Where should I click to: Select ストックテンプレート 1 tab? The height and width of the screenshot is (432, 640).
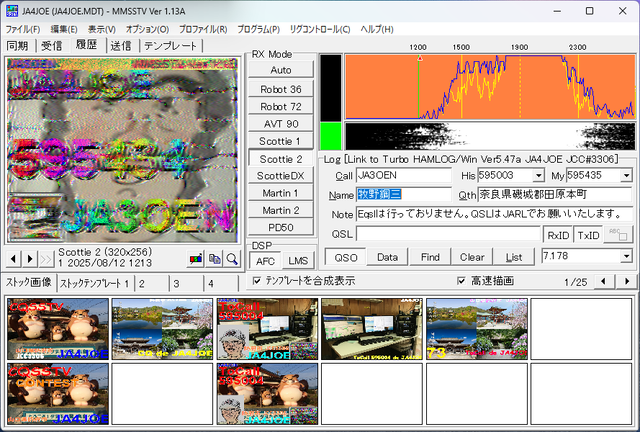click(94, 283)
